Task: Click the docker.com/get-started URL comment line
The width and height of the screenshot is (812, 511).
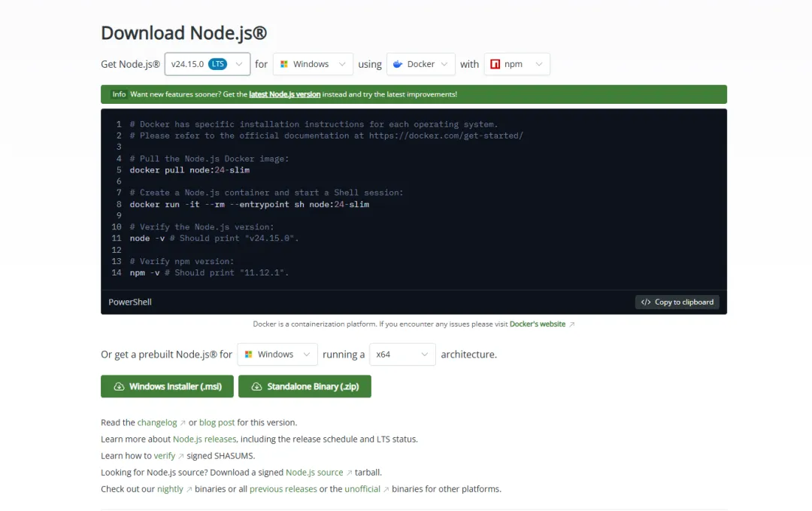Action: [x=326, y=135]
